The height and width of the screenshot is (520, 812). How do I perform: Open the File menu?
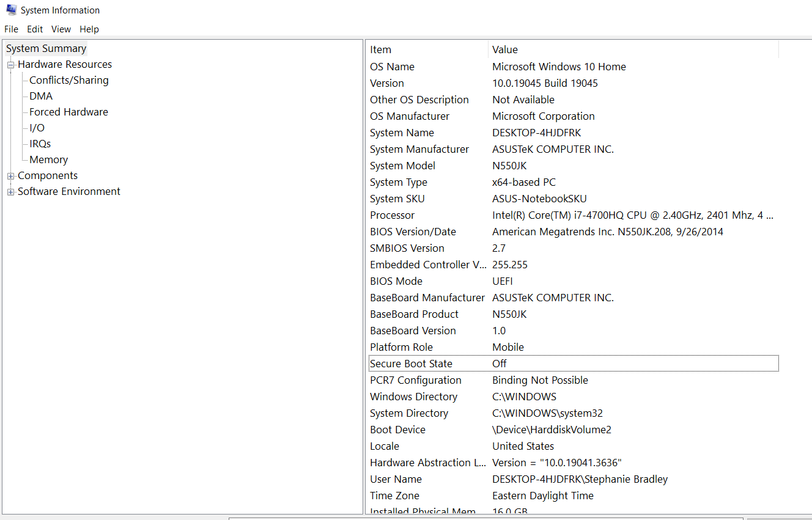coord(11,29)
